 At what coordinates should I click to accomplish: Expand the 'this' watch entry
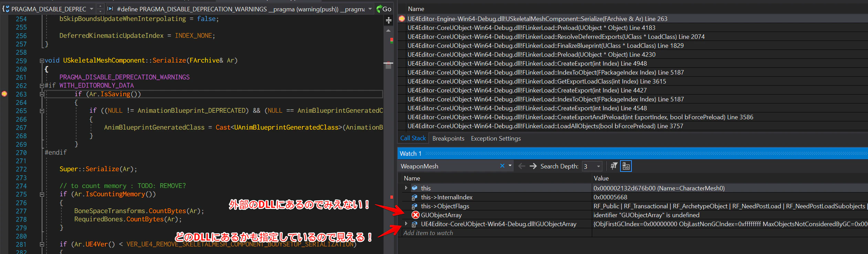[x=406, y=188]
